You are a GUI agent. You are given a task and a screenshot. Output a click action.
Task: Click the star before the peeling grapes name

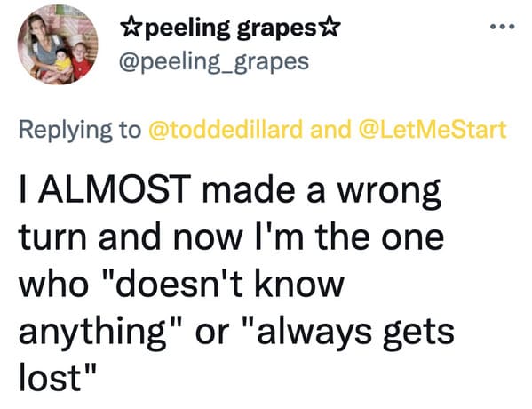coord(129,28)
